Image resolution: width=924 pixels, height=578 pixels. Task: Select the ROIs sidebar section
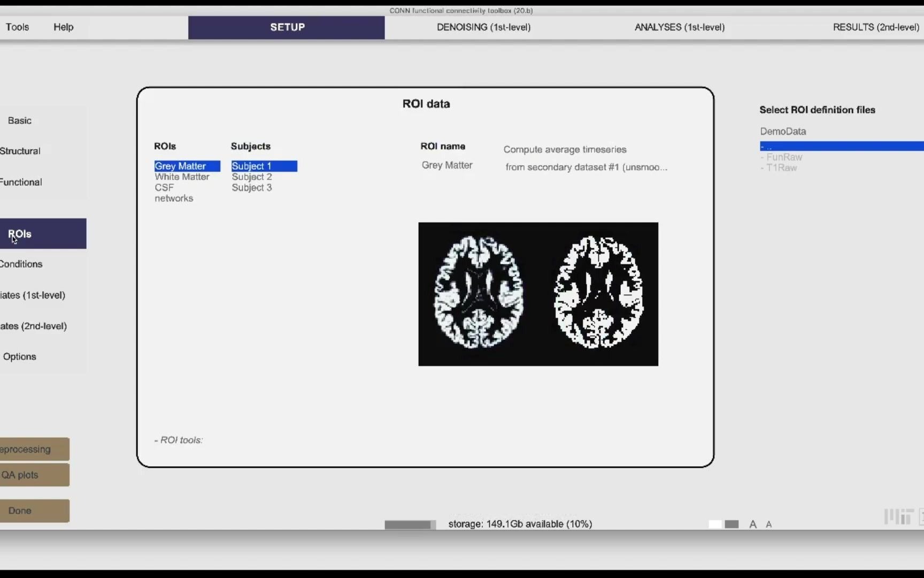click(43, 234)
